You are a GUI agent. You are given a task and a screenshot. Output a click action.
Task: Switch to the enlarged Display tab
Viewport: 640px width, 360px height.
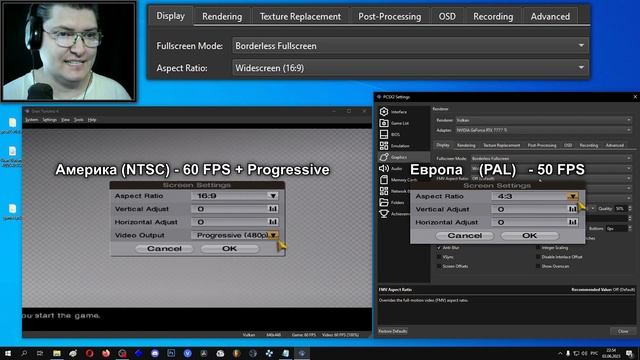[171, 16]
